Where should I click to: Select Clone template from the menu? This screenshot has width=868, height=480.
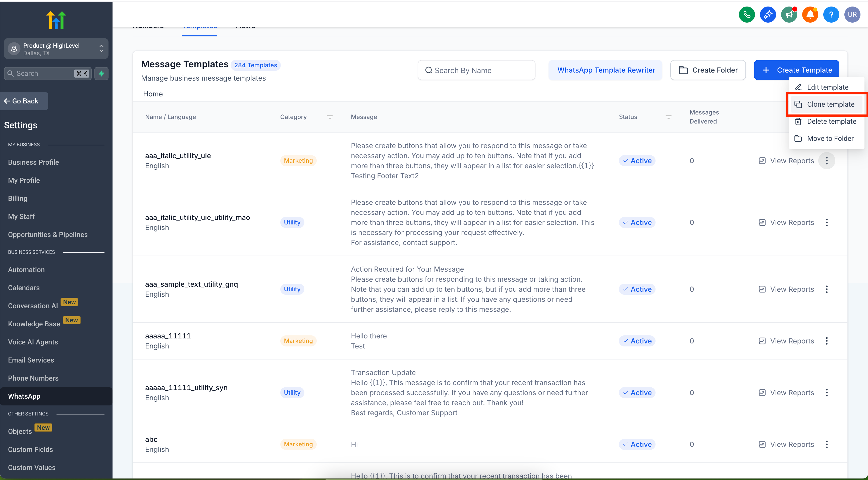[x=830, y=104]
